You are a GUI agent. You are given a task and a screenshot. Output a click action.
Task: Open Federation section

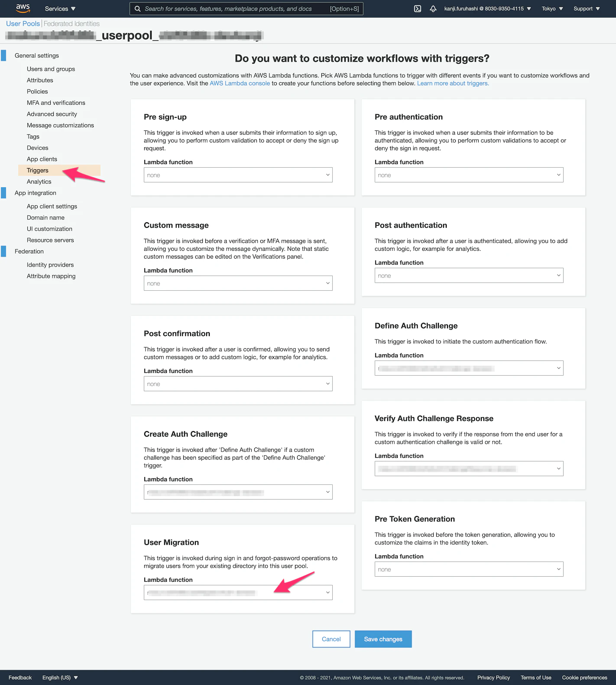[29, 251]
